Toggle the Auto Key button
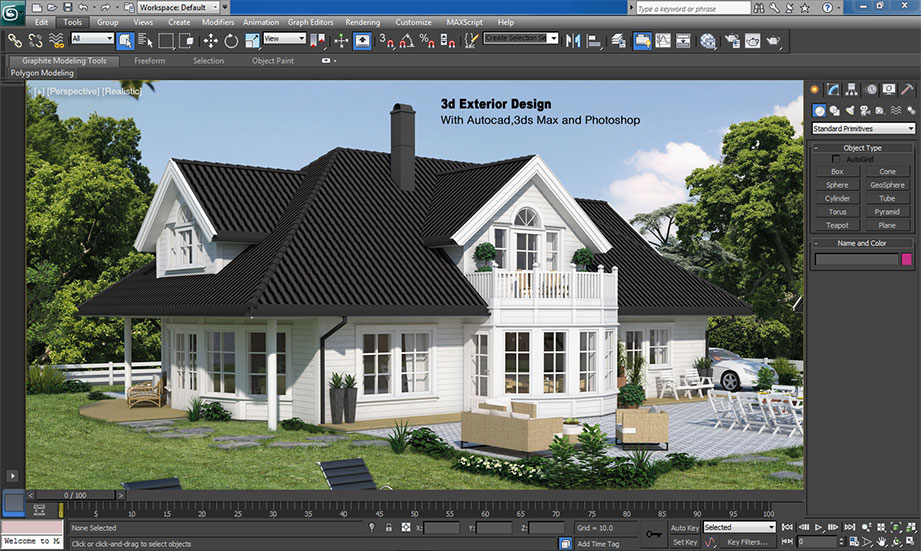The width and height of the screenshot is (921, 551). point(685,528)
